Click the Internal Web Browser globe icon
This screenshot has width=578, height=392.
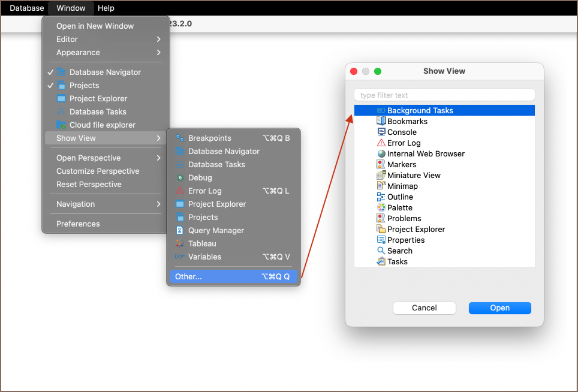381,154
